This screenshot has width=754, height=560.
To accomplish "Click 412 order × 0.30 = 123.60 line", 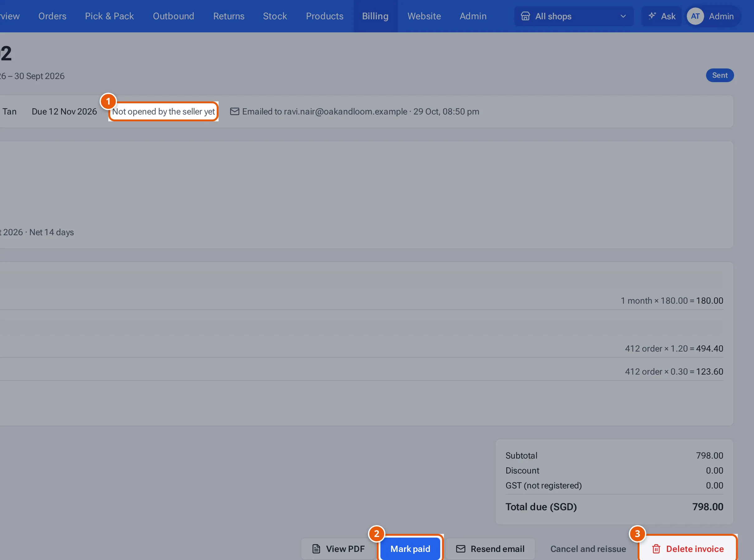I will [x=674, y=371].
